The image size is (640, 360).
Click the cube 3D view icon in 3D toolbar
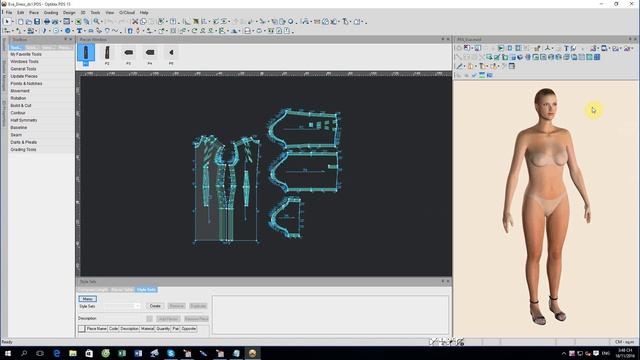[x=520, y=57]
